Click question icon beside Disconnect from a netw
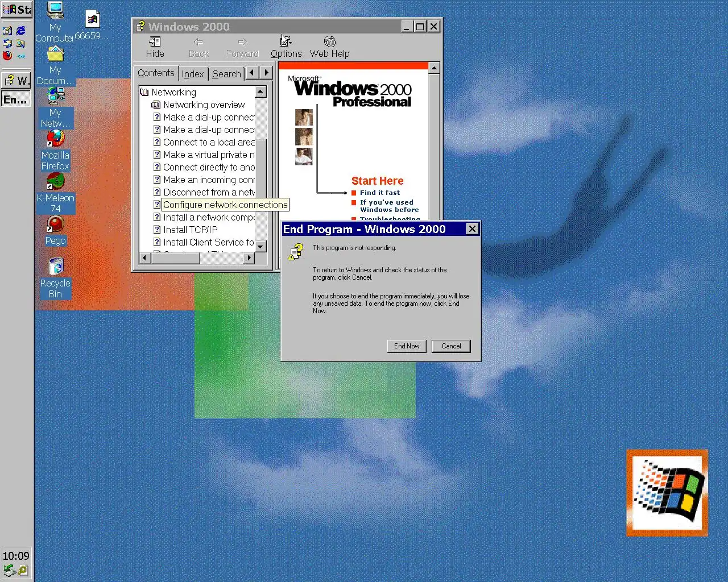The width and height of the screenshot is (728, 582). (157, 192)
